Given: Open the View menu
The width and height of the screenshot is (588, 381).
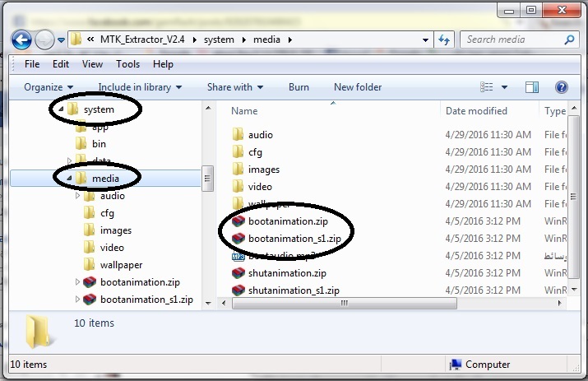Looking at the screenshot, I should [92, 64].
